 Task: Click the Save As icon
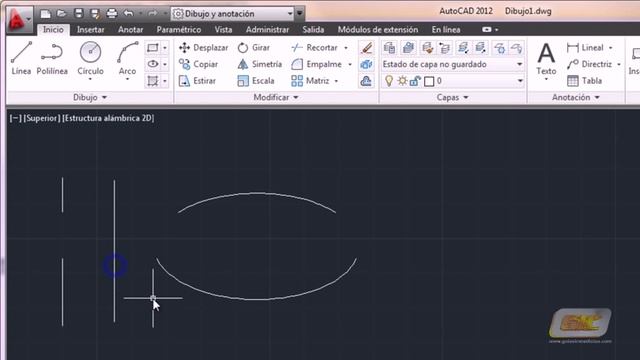click(x=95, y=14)
